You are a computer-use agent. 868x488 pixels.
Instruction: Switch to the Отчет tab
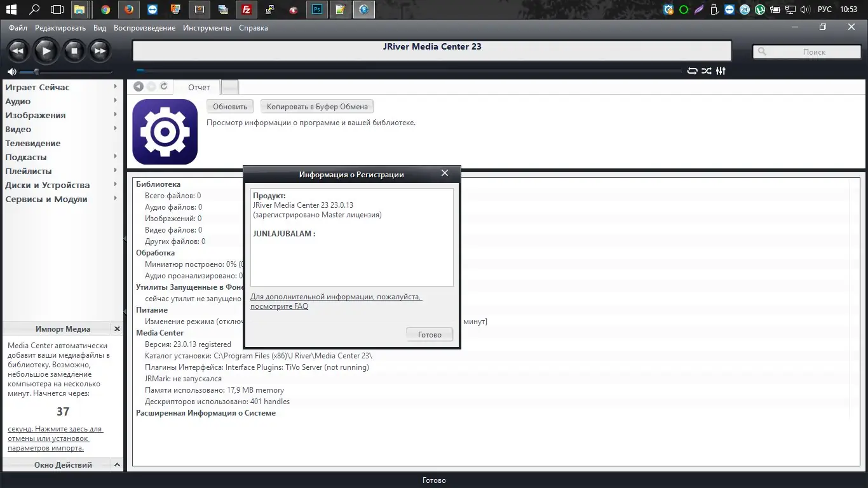pos(198,87)
